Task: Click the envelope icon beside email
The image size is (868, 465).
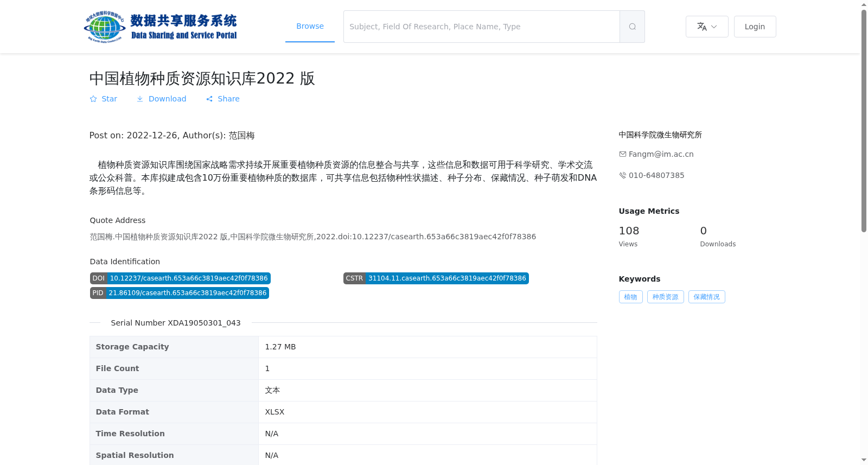Action: coord(623,154)
